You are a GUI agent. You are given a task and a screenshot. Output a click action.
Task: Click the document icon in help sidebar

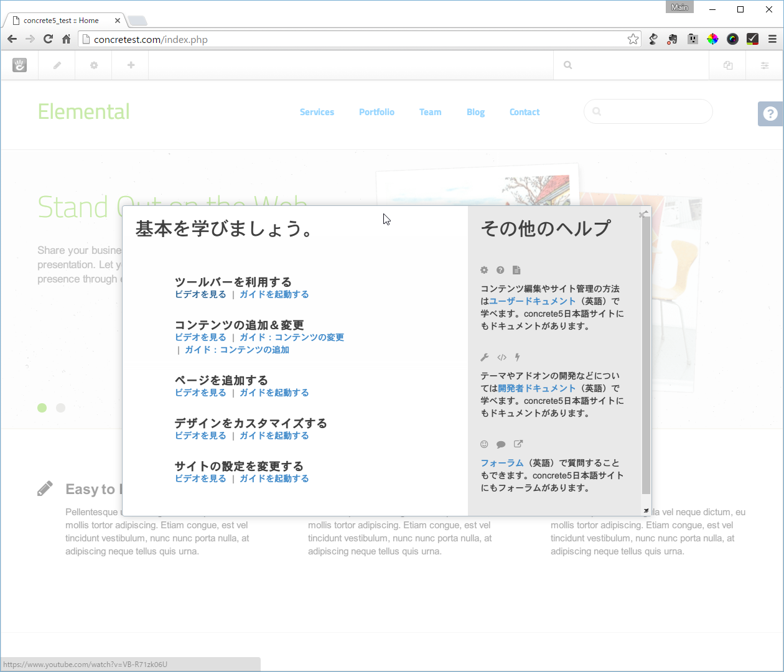(516, 270)
